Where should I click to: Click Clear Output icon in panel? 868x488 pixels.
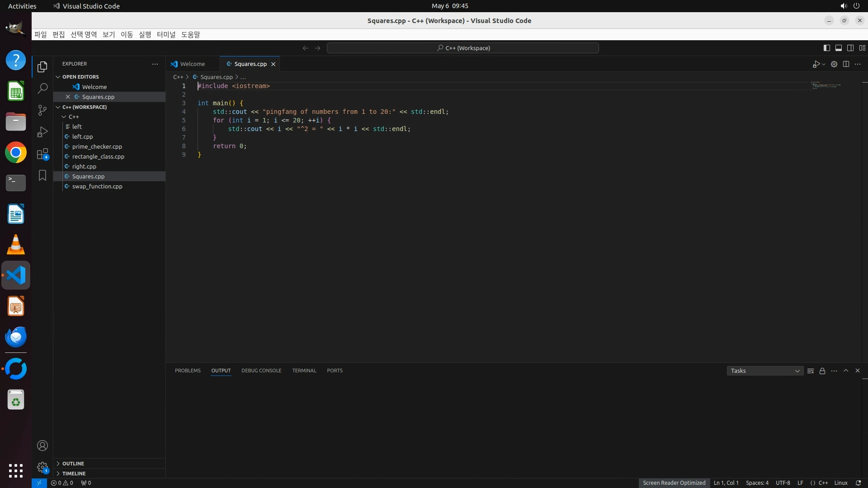(x=811, y=371)
